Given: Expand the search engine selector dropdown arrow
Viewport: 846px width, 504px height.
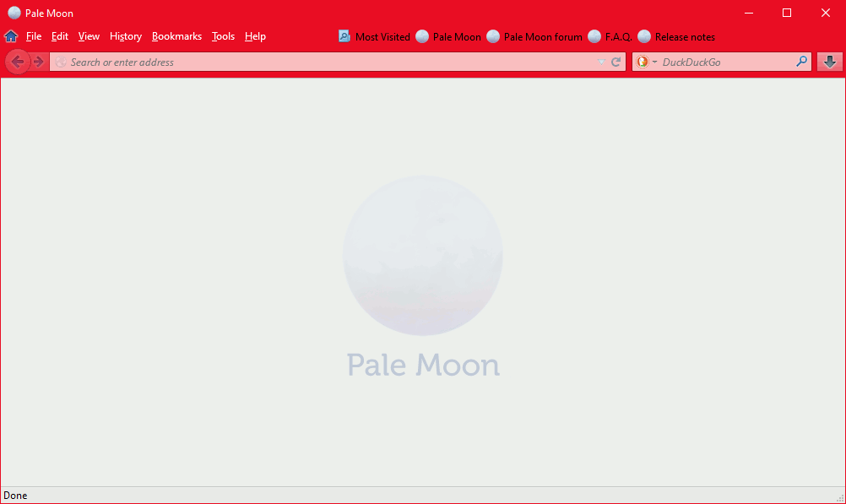Looking at the screenshot, I should [x=654, y=62].
